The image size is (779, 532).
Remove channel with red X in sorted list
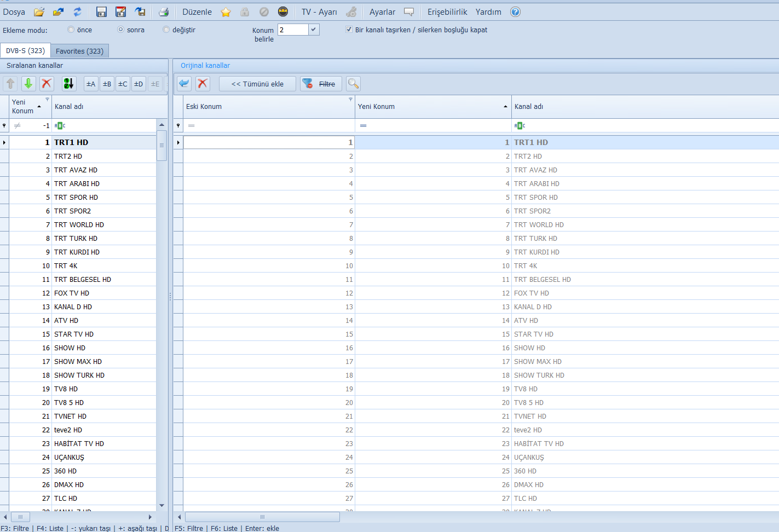[47, 84]
